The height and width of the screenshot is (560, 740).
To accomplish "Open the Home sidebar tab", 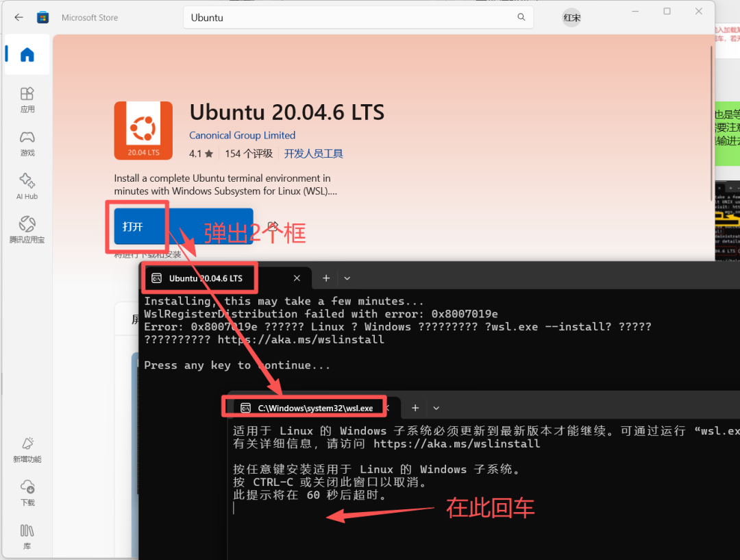I will tap(27, 54).
